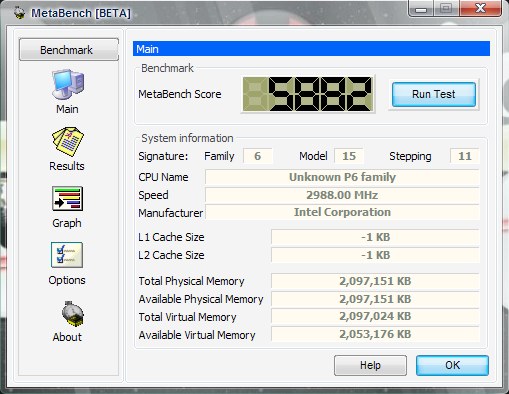The width and height of the screenshot is (509, 394).
Task: Click the 'Manufacturer' label
Action: click(x=171, y=213)
